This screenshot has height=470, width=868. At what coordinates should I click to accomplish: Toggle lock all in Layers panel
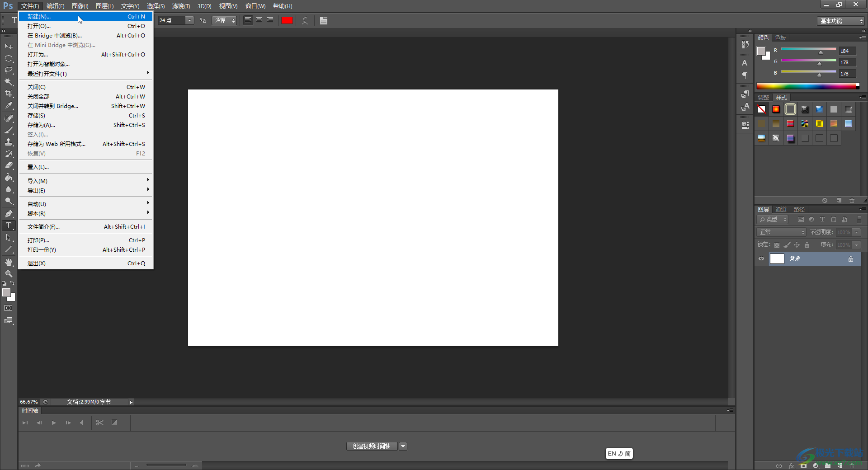pyautogui.click(x=807, y=245)
